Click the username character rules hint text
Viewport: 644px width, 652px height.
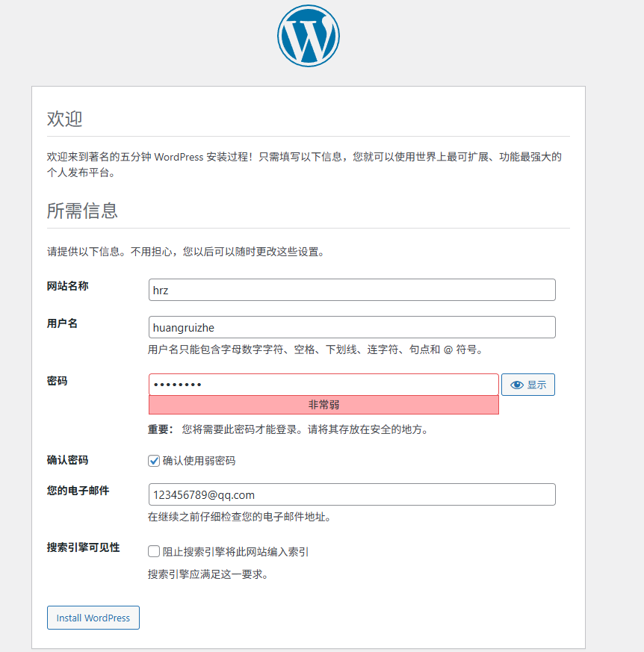pos(316,350)
